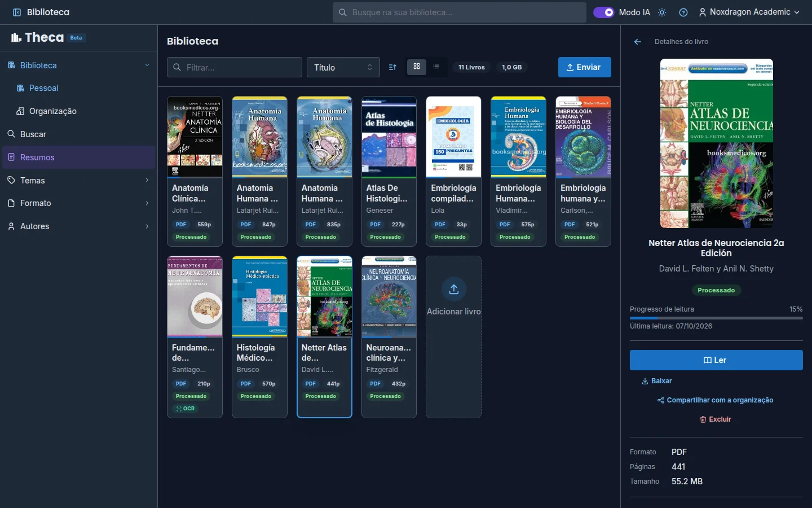Expand the Autores section chevron
The width and height of the screenshot is (812, 508).
coord(147,226)
